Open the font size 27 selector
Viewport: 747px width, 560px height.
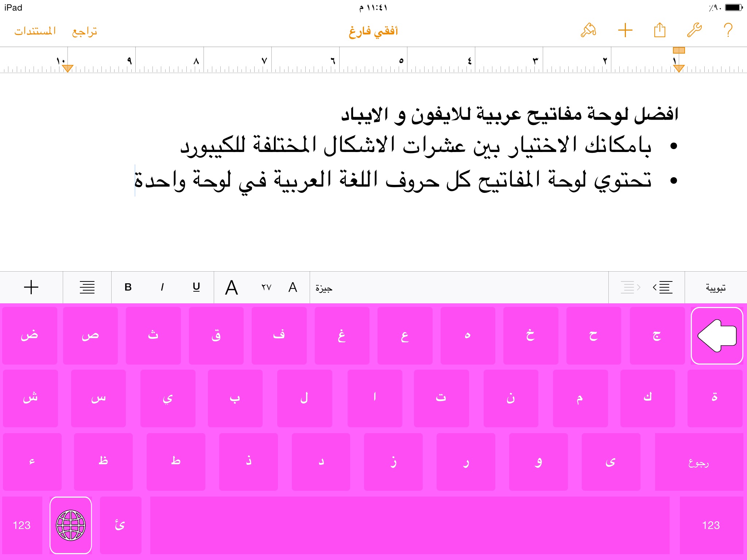coord(266,287)
